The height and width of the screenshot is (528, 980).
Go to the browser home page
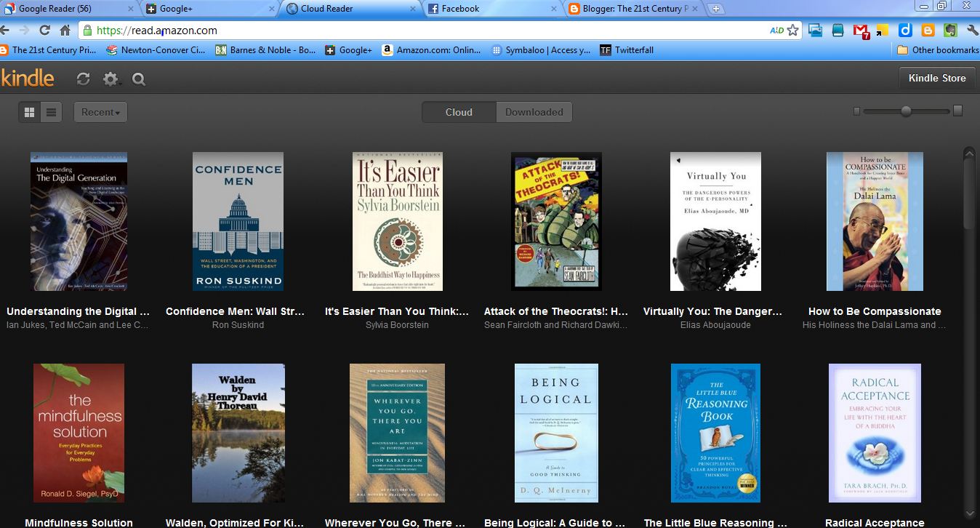coord(65,31)
